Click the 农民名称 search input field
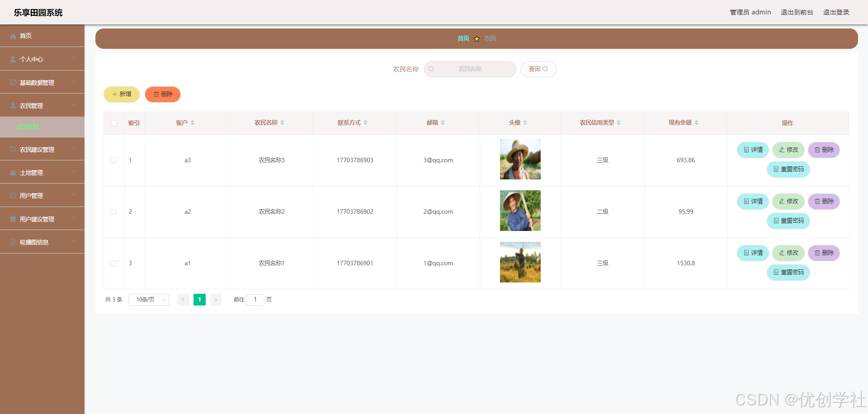 [x=470, y=69]
